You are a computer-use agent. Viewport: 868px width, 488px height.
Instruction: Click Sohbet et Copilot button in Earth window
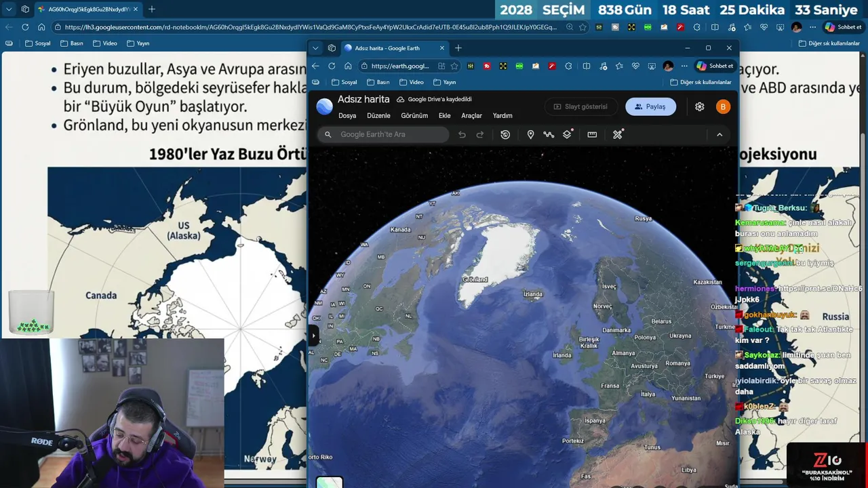(715, 66)
